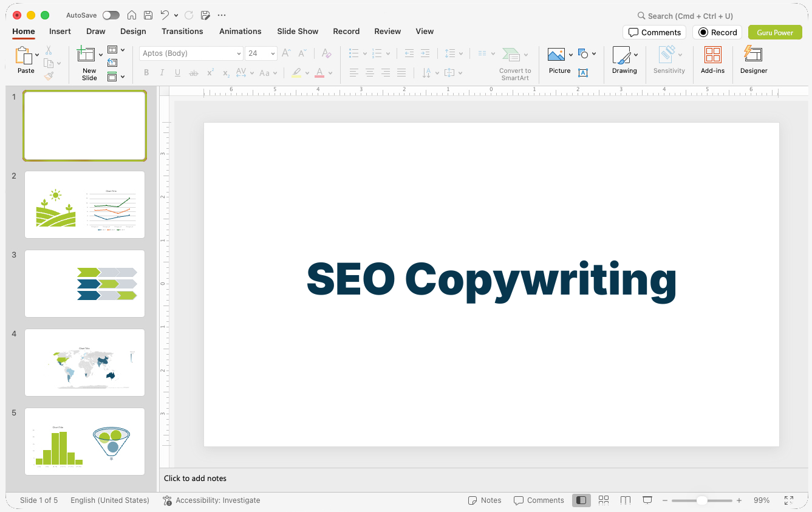Switch to the Draw tab
The width and height of the screenshot is (812, 512).
click(96, 31)
